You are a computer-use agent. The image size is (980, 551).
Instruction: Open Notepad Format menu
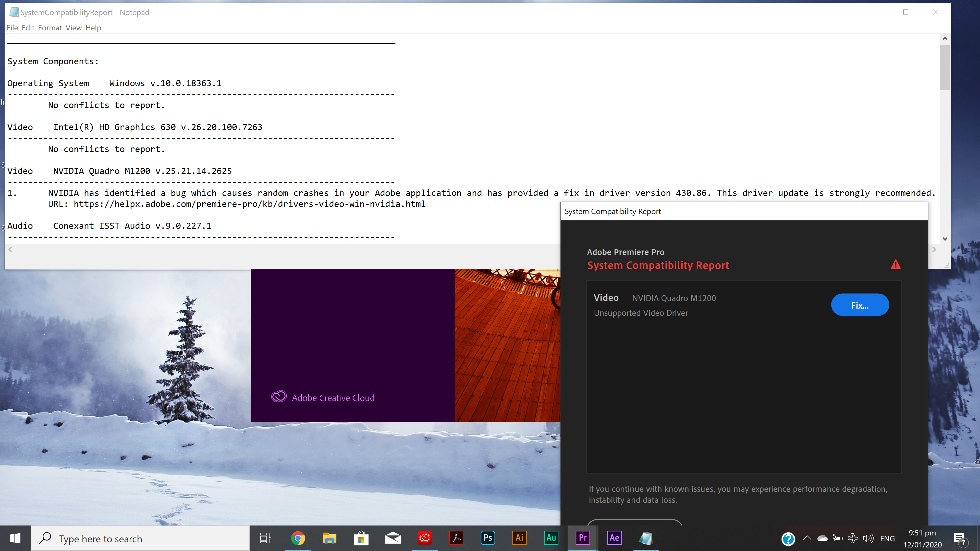tap(50, 28)
